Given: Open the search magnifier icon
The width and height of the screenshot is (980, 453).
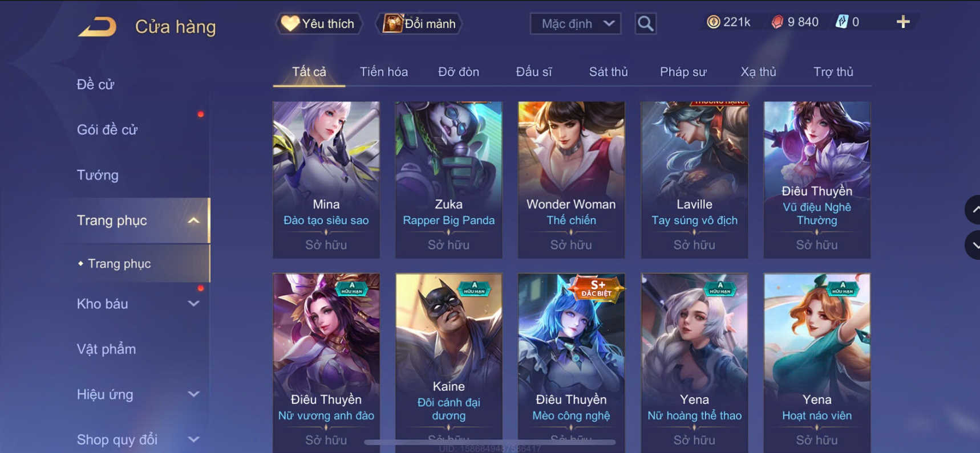Looking at the screenshot, I should 645,24.
